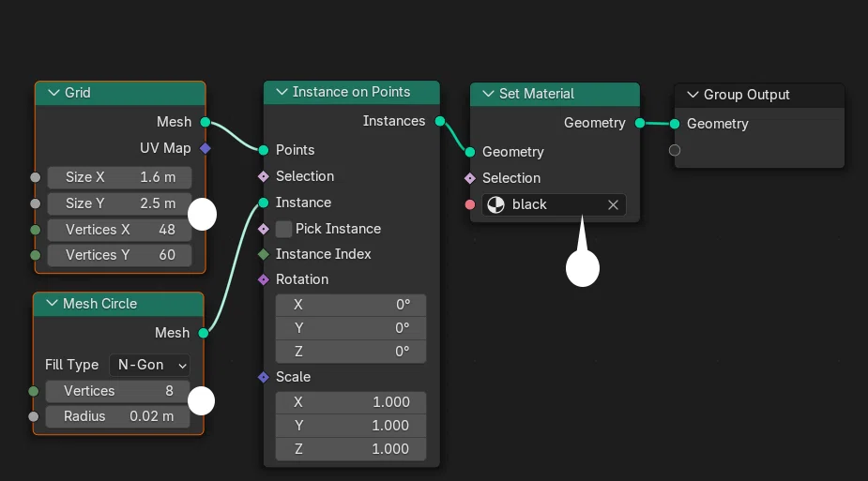Click the Pick Instance input socket
The height and width of the screenshot is (481, 868).
click(x=264, y=229)
